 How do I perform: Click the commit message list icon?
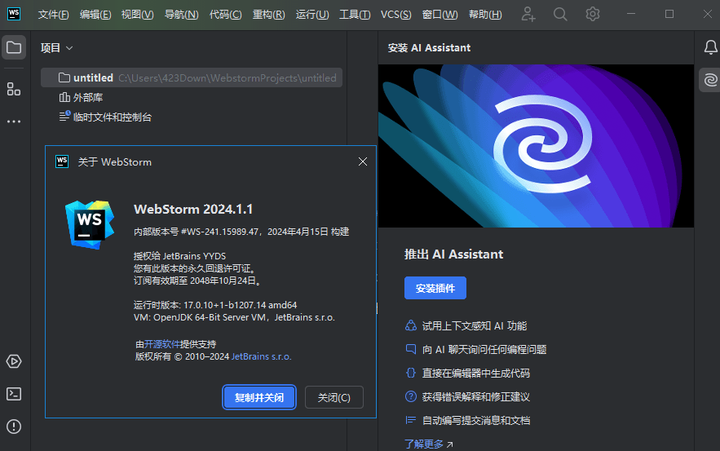click(x=411, y=420)
